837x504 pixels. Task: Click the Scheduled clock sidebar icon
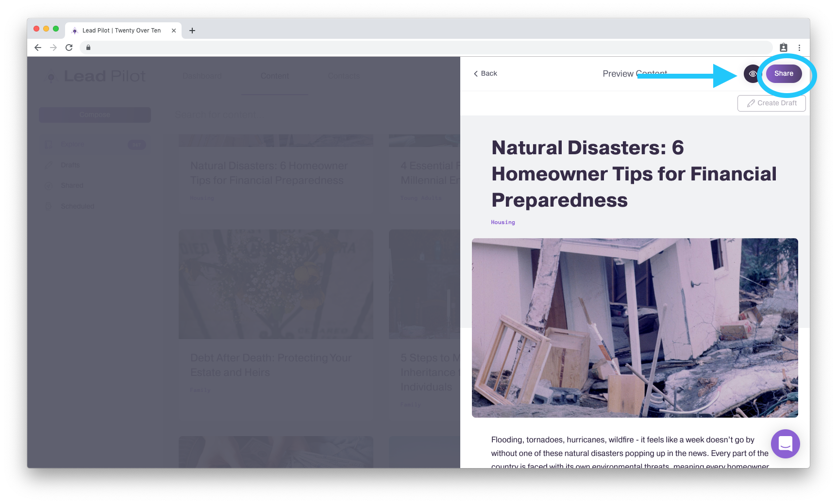[49, 206]
